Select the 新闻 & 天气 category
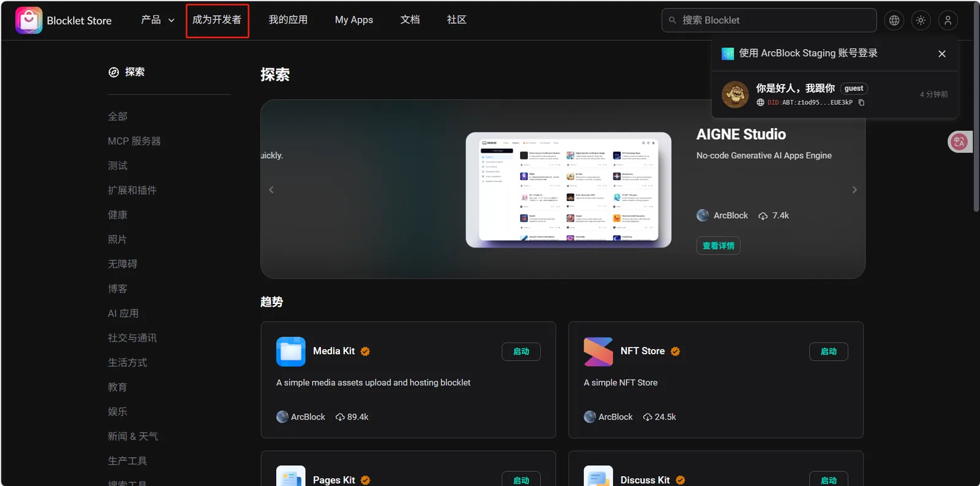The width and height of the screenshot is (980, 486). 133,436
